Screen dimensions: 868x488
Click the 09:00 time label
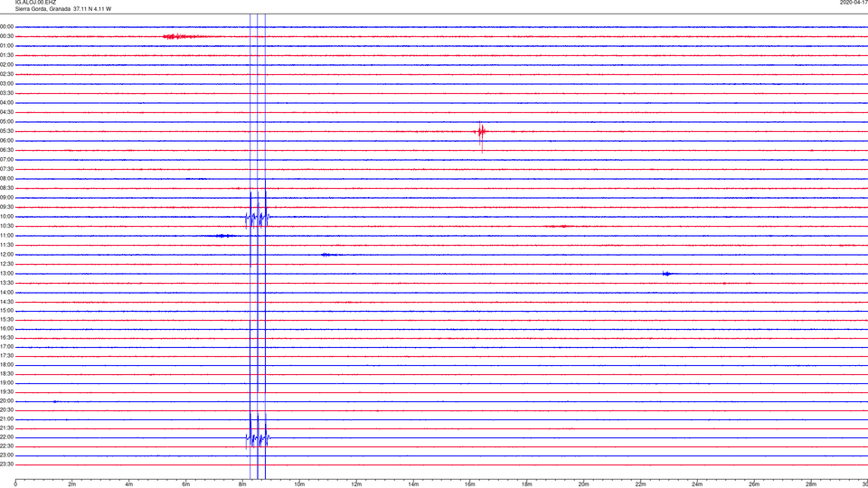pyautogui.click(x=6, y=197)
